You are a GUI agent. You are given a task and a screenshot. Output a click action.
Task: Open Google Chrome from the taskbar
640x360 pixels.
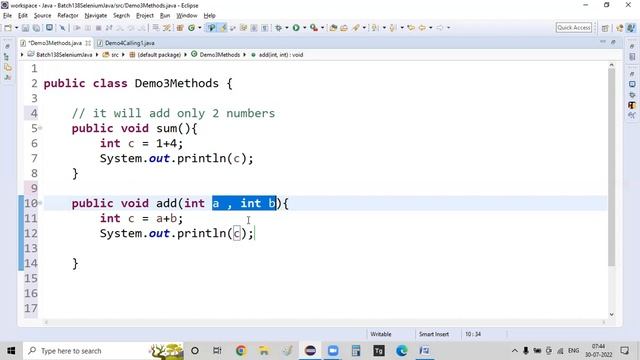point(241,351)
